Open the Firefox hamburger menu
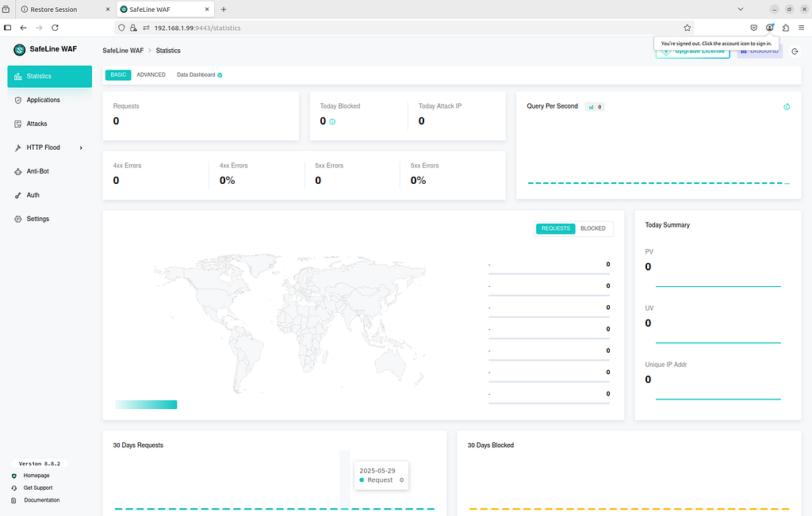This screenshot has width=812, height=516. click(x=801, y=28)
